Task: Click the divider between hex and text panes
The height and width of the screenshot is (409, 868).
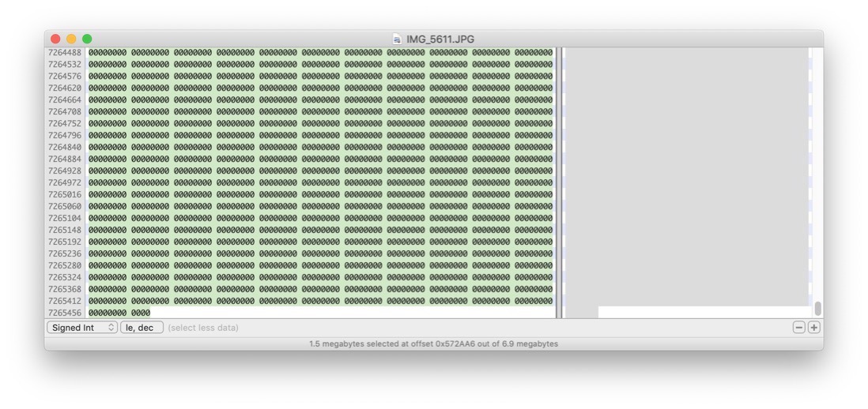Action: tap(559, 182)
